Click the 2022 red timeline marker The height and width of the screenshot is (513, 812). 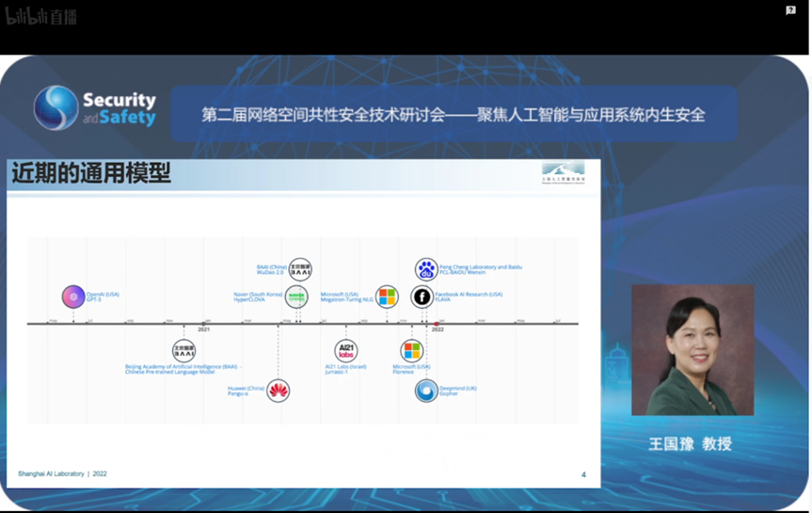(437, 325)
